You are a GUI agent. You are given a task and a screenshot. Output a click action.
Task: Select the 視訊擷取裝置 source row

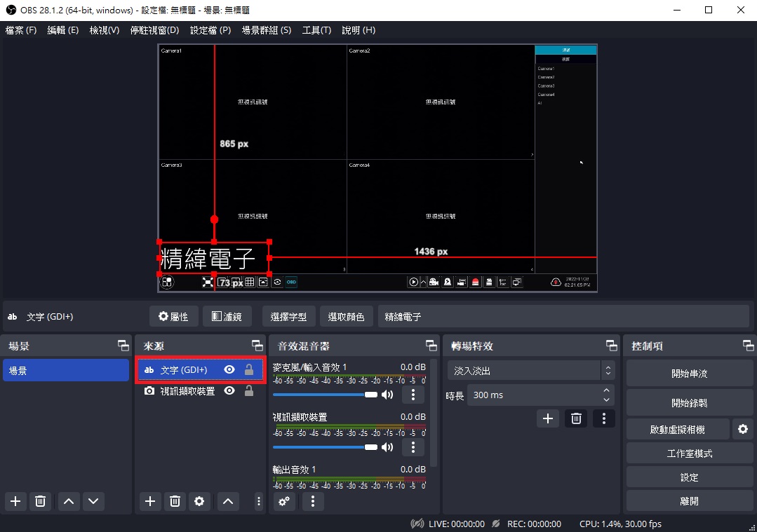pos(201,390)
